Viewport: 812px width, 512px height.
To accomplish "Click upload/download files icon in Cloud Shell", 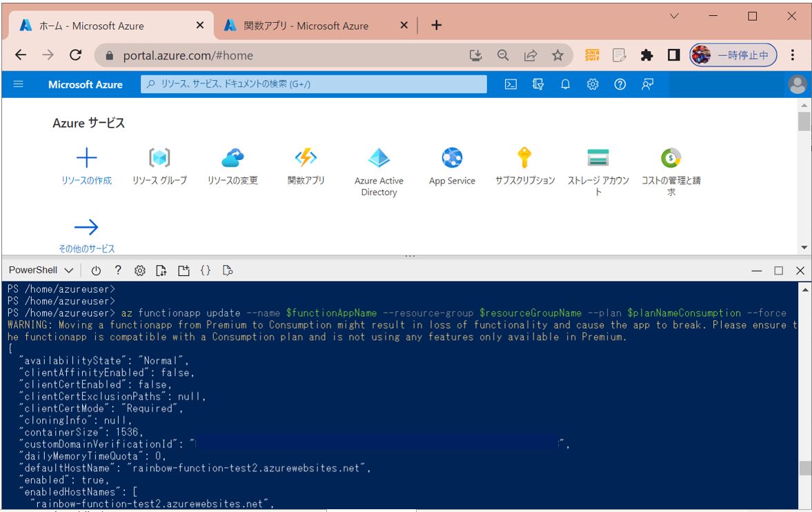I will [x=161, y=270].
